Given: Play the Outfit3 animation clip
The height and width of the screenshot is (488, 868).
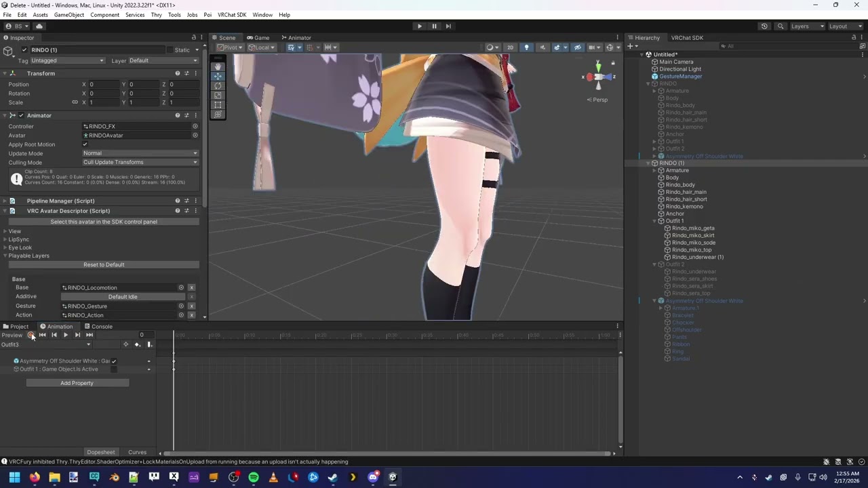Looking at the screenshot, I should click(x=66, y=335).
